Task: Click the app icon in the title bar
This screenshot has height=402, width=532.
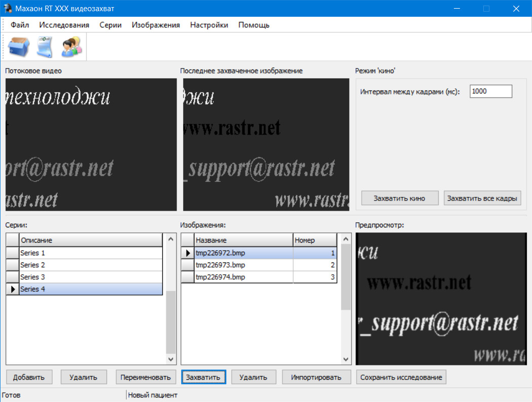Action: click(x=8, y=8)
